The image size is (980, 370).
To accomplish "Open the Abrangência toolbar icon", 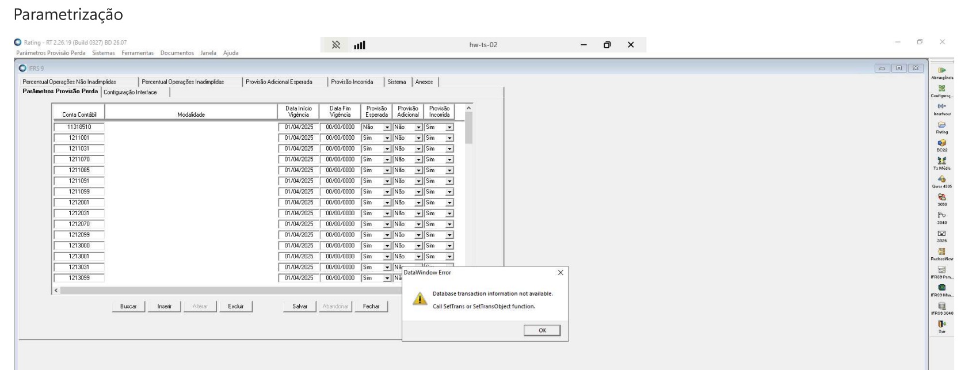I will tap(941, 70).
